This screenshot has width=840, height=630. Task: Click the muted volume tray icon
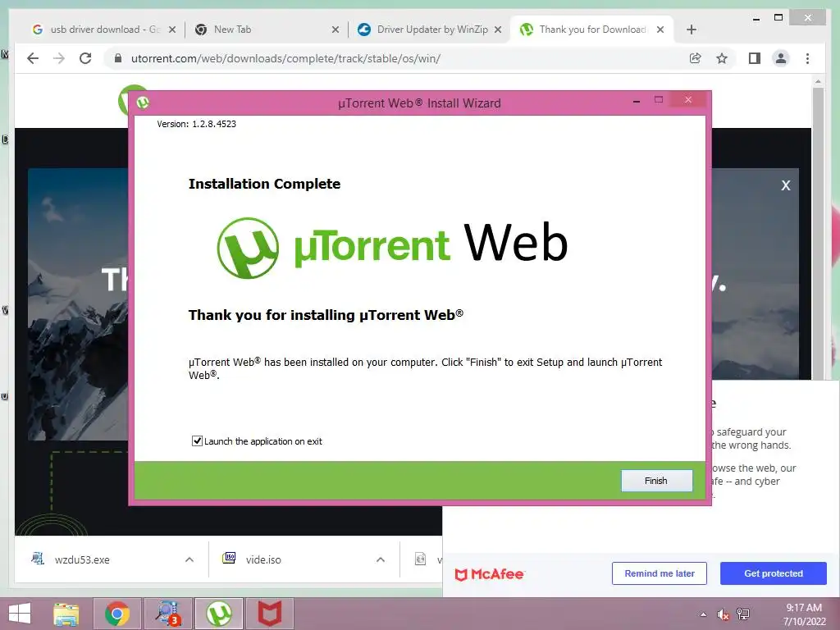pyautogui.click(x=724, y=614)
